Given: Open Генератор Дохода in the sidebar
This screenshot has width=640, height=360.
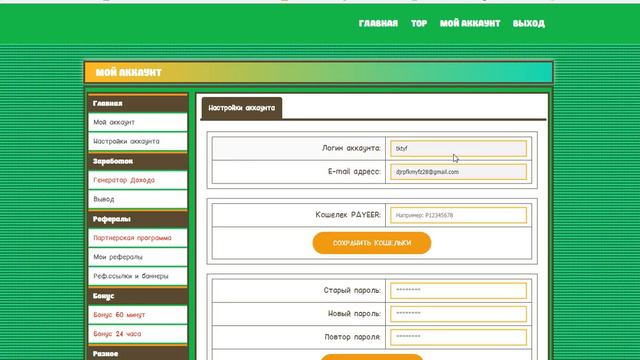Looking at the screenshot, I should click(138, 180).
